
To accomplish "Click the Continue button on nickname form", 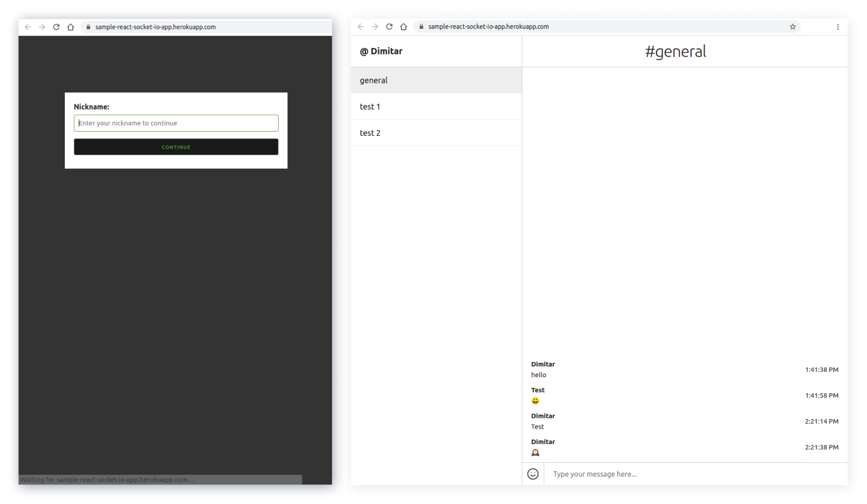I will [176, 147].
